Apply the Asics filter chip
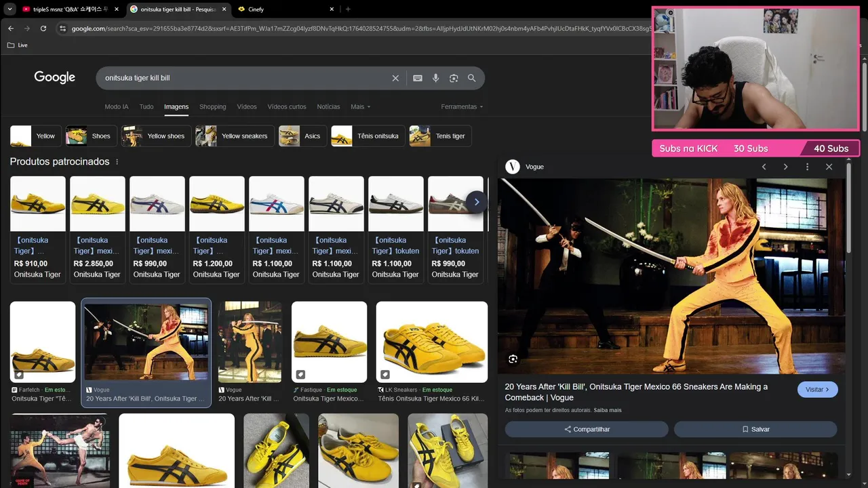868x488 pixels. 302,136
